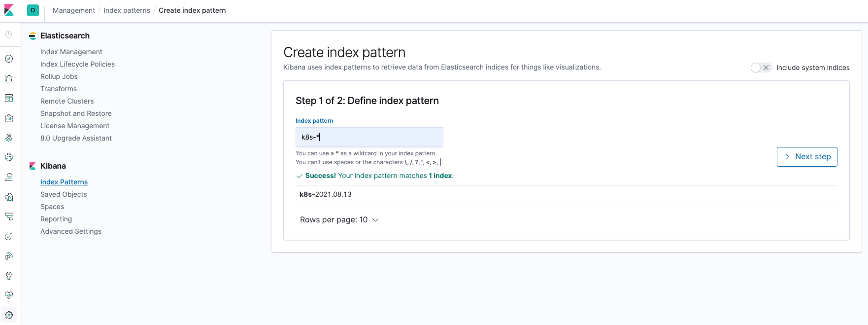
Task: Open Spaces under Kibana
Action: click(52, 207)
